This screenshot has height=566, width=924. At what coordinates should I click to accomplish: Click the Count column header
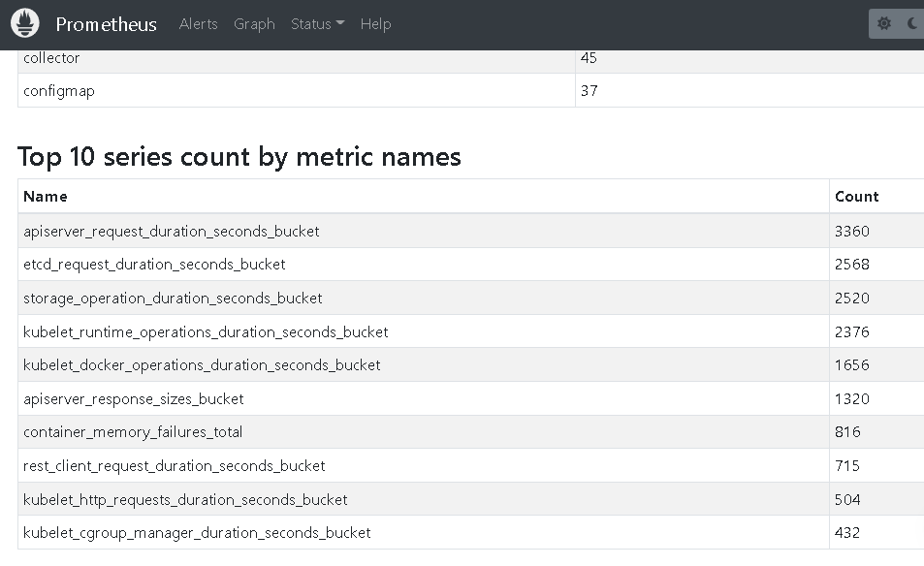(856, 196)
